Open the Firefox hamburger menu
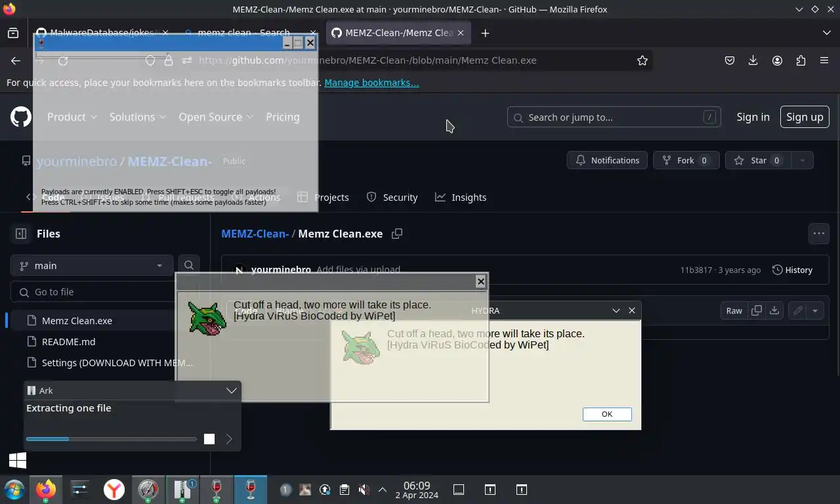This screenshot has width=840, height=504. click(824, 60)
